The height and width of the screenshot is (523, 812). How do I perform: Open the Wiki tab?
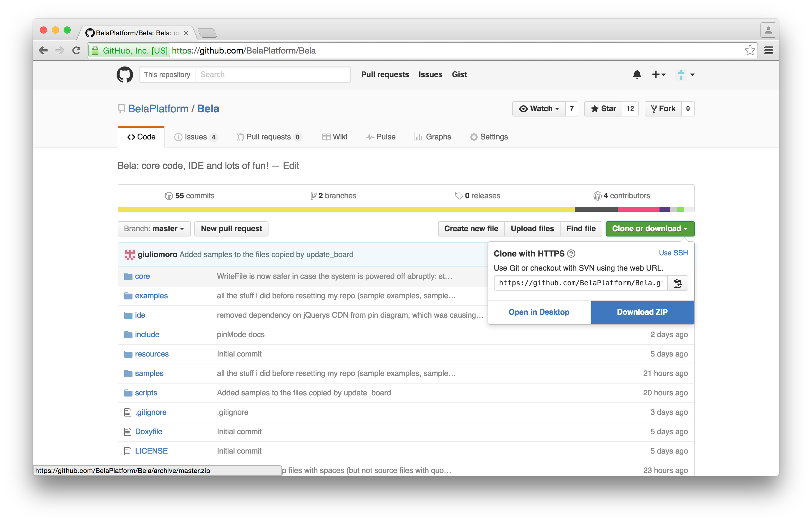pos(335,137)
